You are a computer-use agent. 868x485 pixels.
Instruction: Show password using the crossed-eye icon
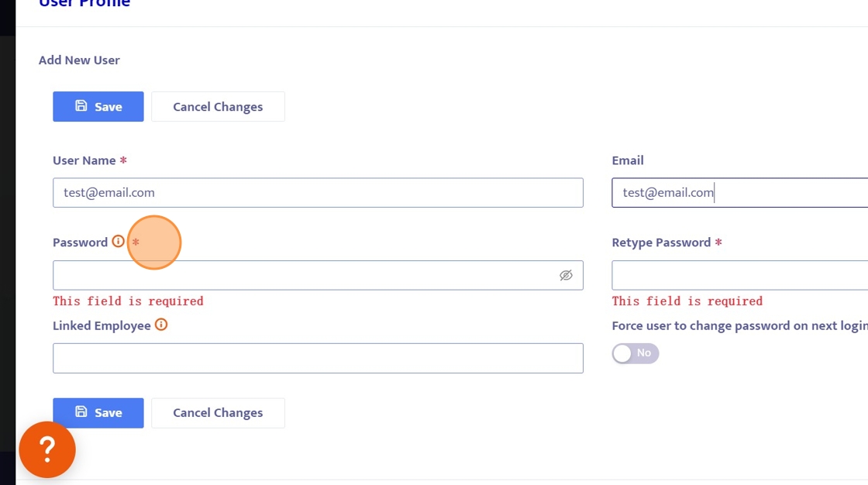tap(566, 276)
